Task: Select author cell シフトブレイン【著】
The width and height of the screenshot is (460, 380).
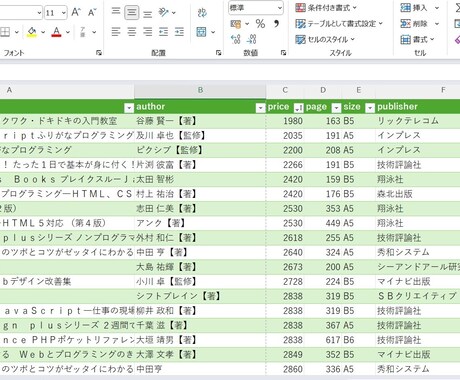Action: [200, 296]
